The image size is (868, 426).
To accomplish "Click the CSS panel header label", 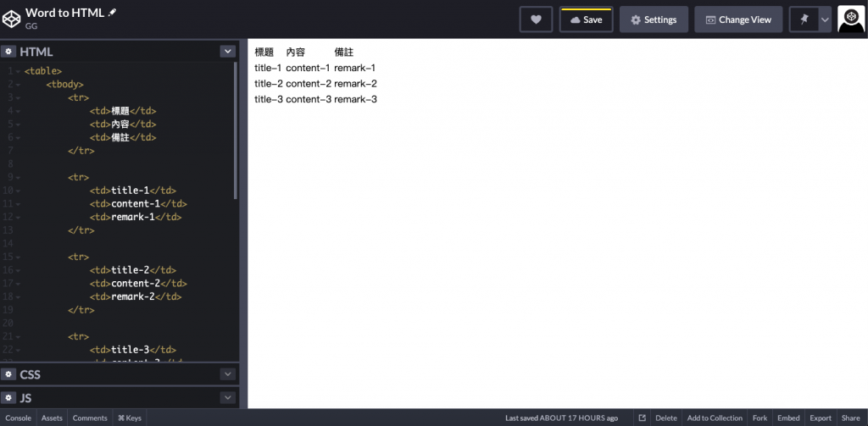I will 30,374.
